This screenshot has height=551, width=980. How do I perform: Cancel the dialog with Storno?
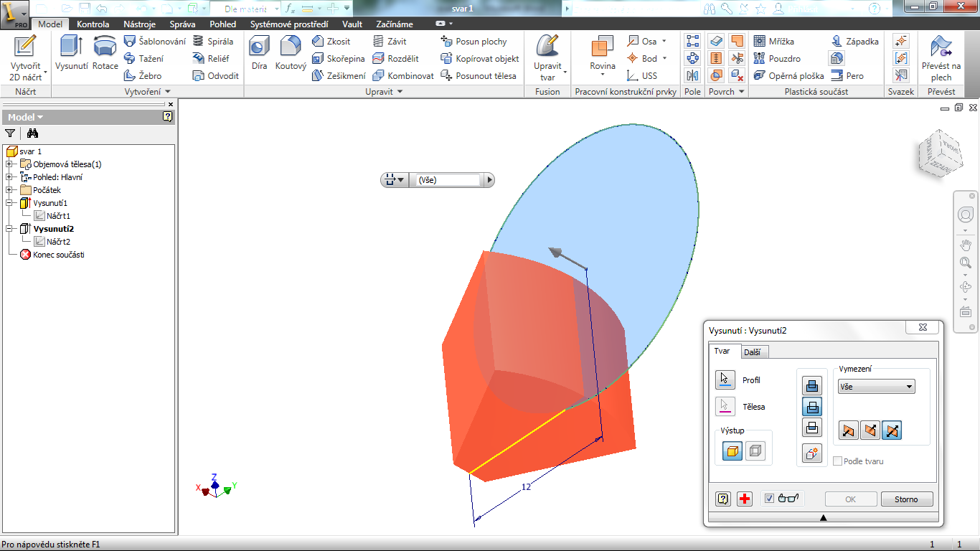pos(906,499)
